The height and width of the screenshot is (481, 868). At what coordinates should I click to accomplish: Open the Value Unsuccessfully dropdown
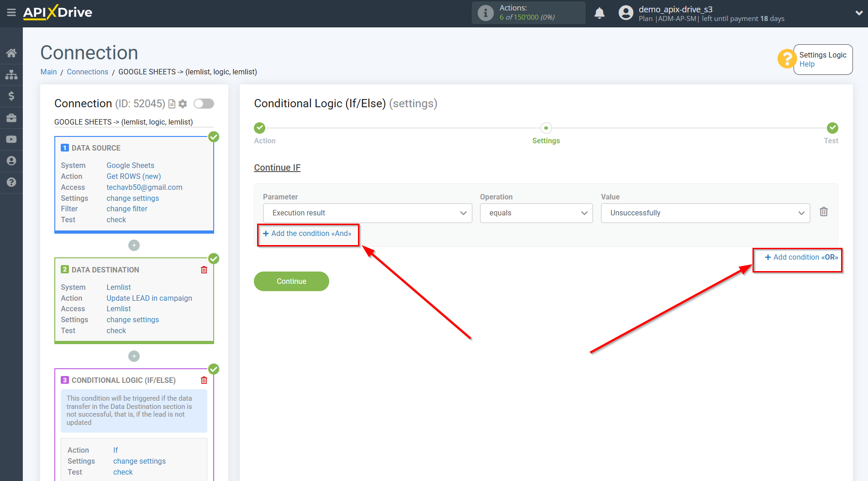point(705,213)
